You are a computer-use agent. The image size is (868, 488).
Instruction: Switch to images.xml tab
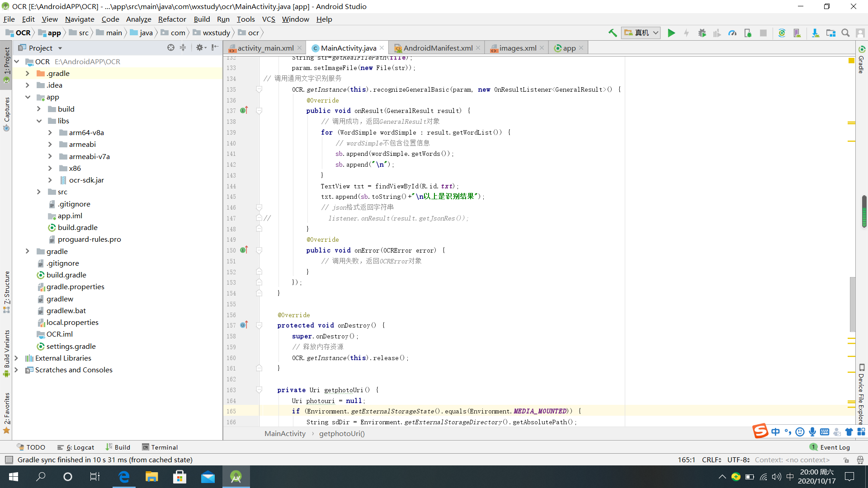(x=518, y=48)
